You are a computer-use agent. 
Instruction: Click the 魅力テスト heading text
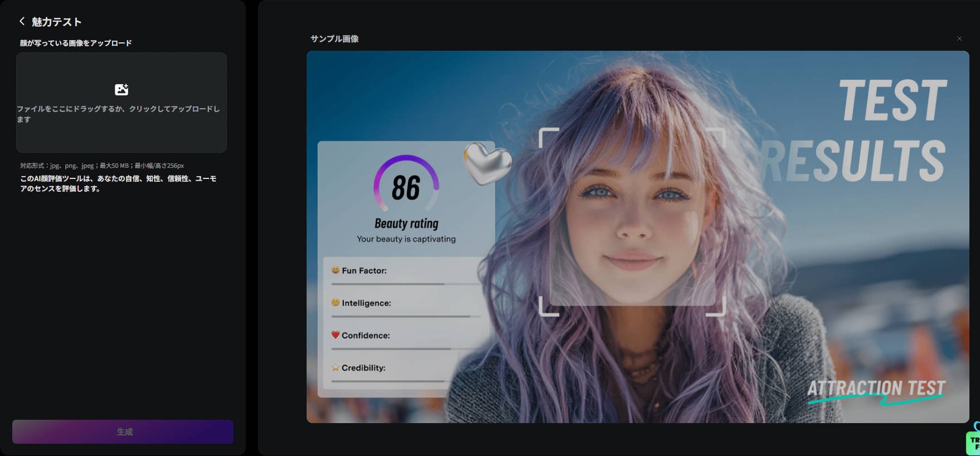click(x=57, y=22)
